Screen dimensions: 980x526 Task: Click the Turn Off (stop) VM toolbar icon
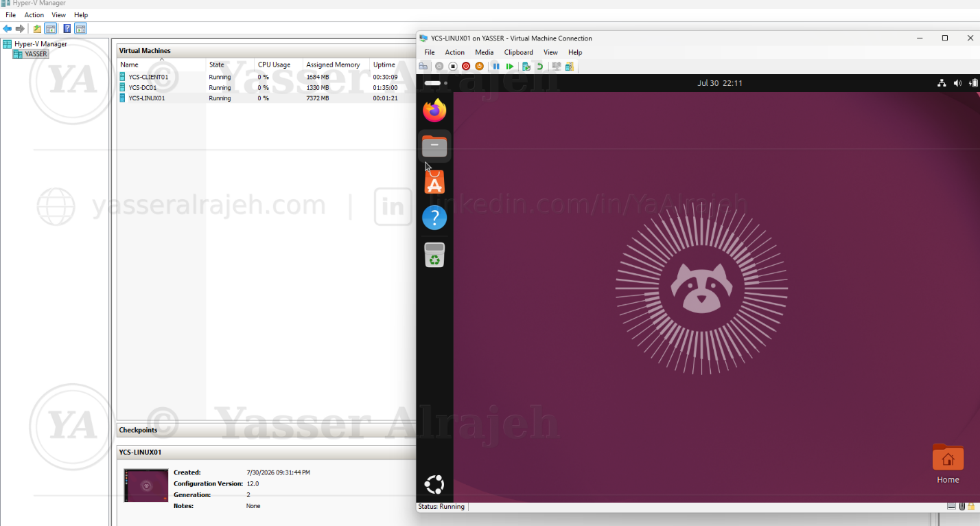453,67
